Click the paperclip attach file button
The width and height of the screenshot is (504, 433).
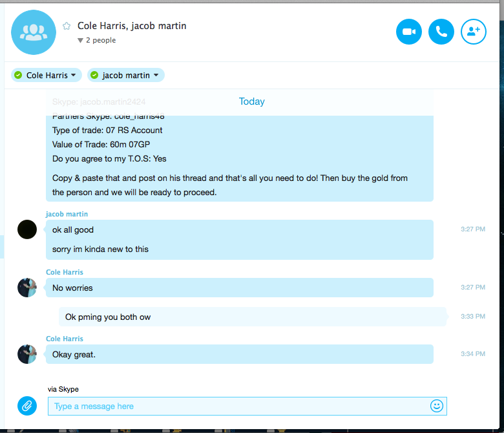coord(27,406)
